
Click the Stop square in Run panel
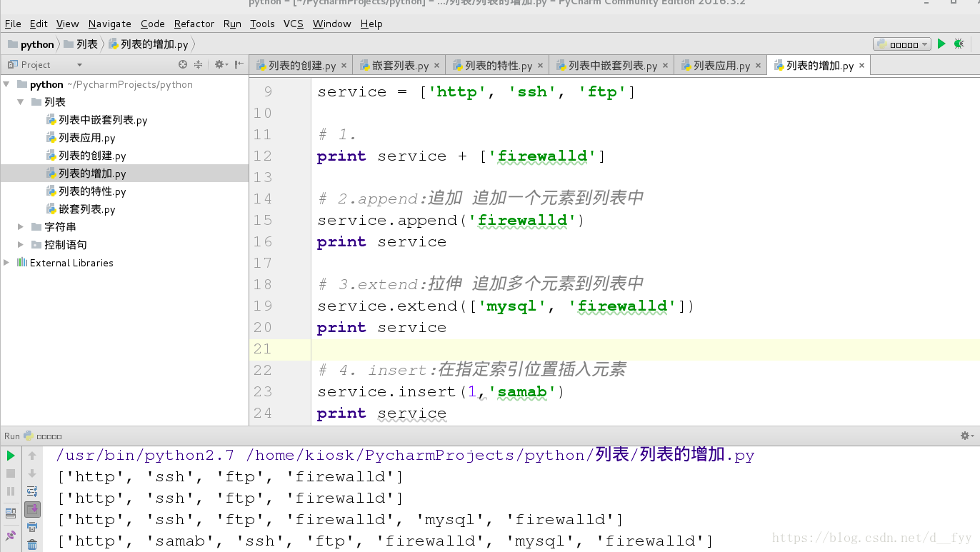click(11, 473)
